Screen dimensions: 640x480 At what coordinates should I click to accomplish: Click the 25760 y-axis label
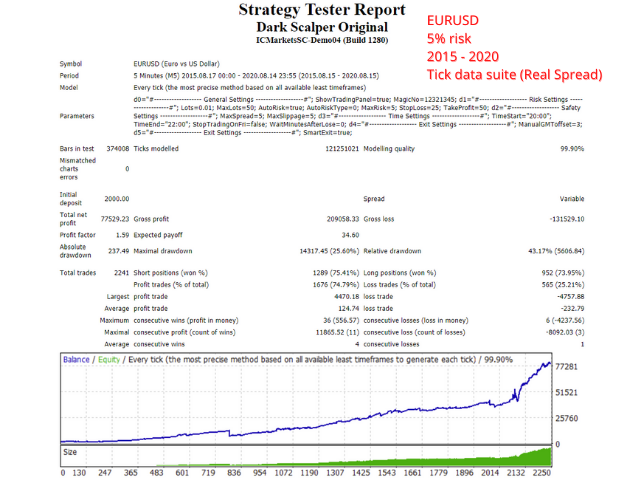[567, 418]
